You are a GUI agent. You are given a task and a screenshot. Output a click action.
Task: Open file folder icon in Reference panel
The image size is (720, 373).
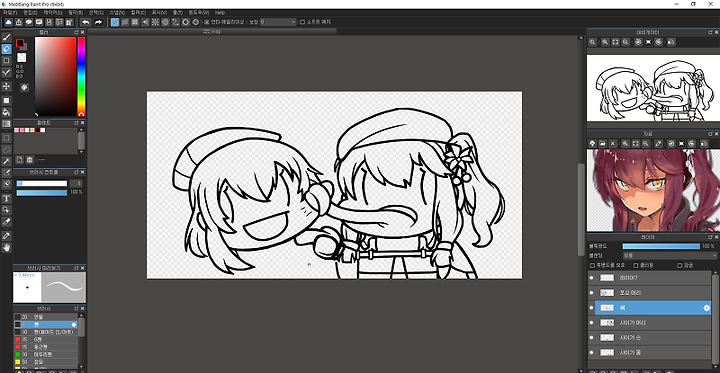pyautogui.click(x=602, y=144)
